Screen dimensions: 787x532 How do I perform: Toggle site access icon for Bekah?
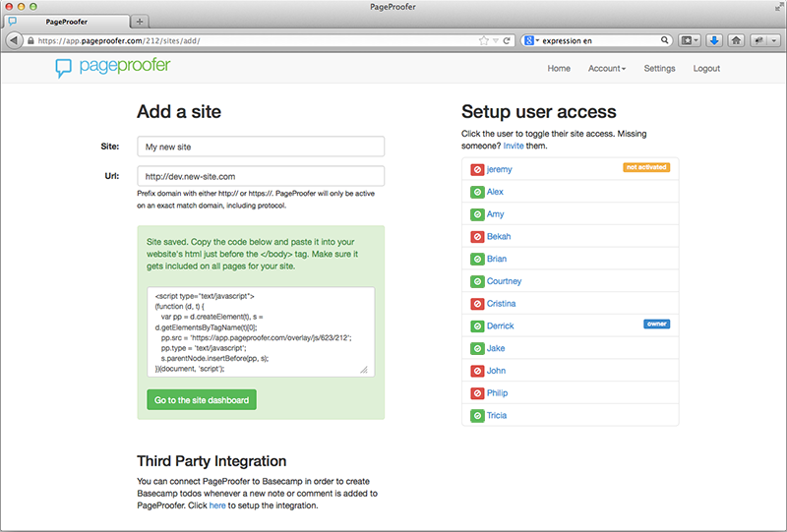point(477,237)
